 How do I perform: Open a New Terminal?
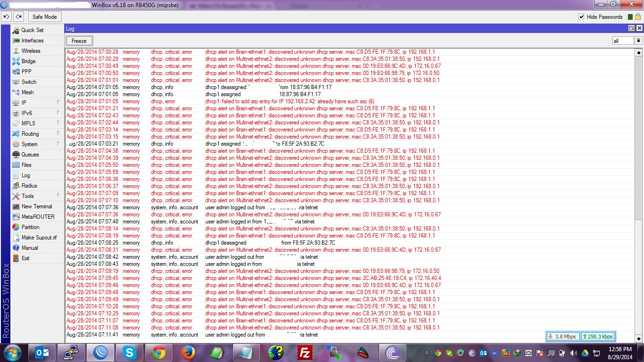pos(37,206)
